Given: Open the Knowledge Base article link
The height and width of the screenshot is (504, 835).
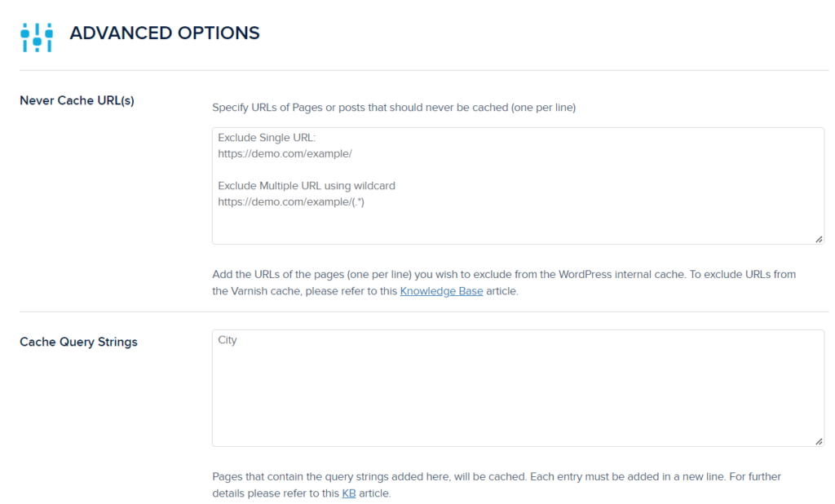Looking at the screenshot, I should (441, 291).
